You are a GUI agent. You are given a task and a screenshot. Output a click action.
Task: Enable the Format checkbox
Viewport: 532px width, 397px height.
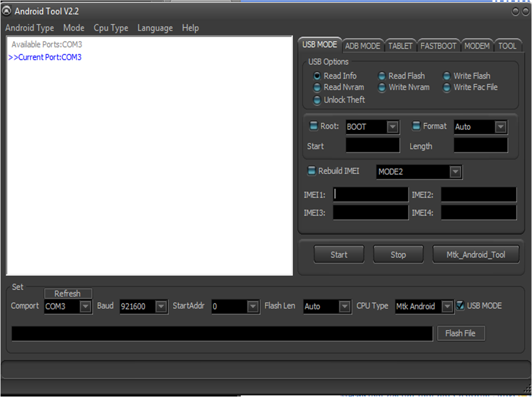[416, 126]
